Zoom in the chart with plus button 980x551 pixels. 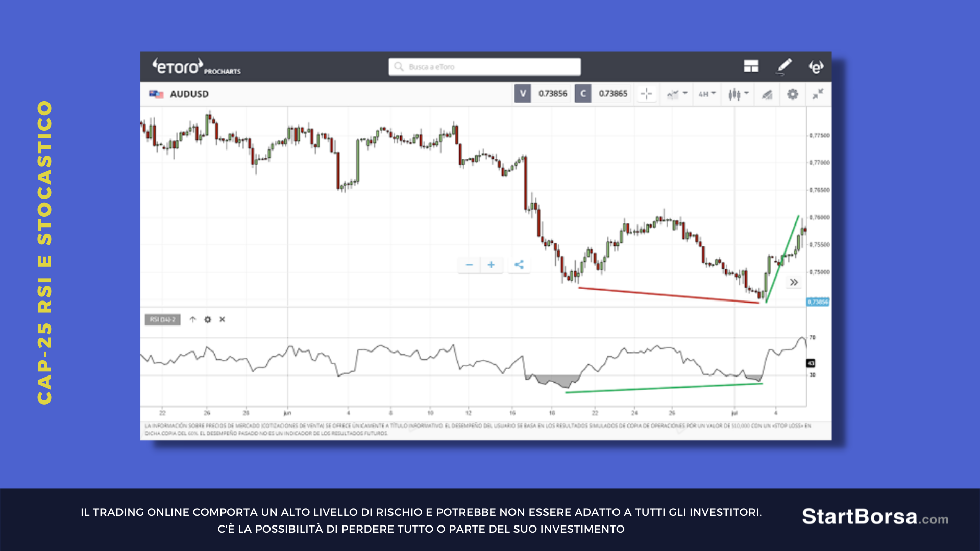[x=491, y=265]
